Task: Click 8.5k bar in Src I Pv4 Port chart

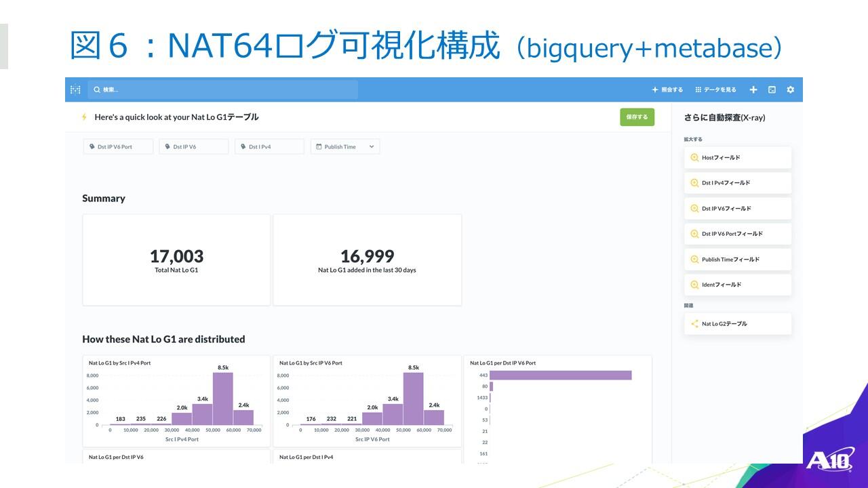Action: [x=222, y=399]
